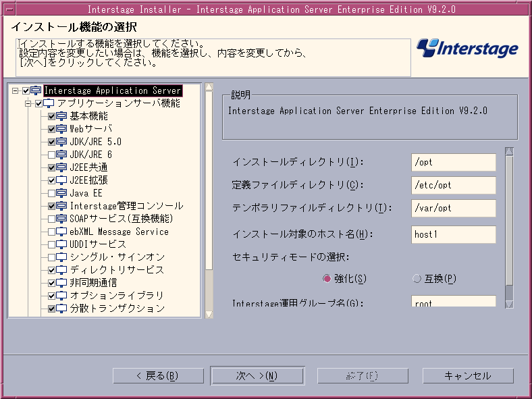Select the 強化(S) security mode radio button
The width and height of the screenshot is (532, 399).
click(327, 279)
